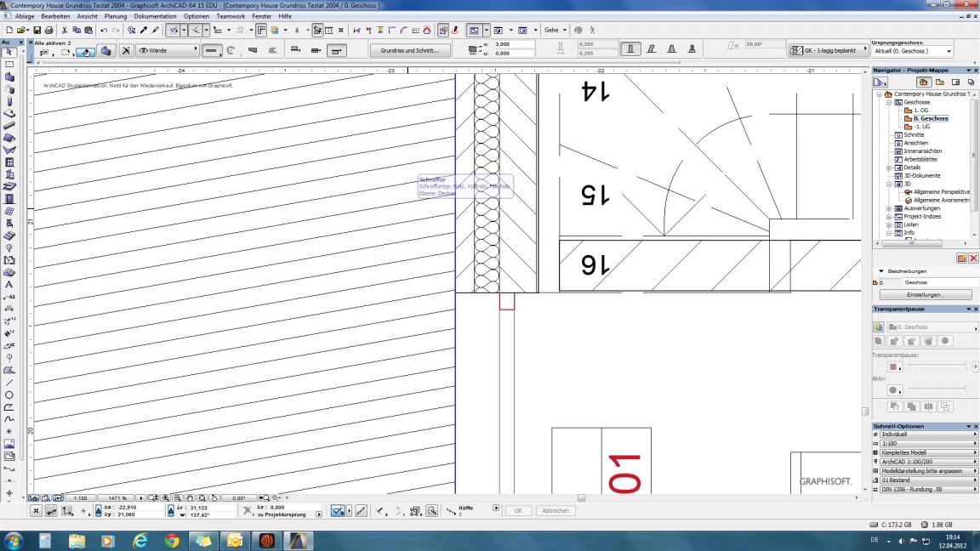The image size is (980, 551).
Task: Click the fit-in-window icon in bottom bar
Action: (202, 498)
